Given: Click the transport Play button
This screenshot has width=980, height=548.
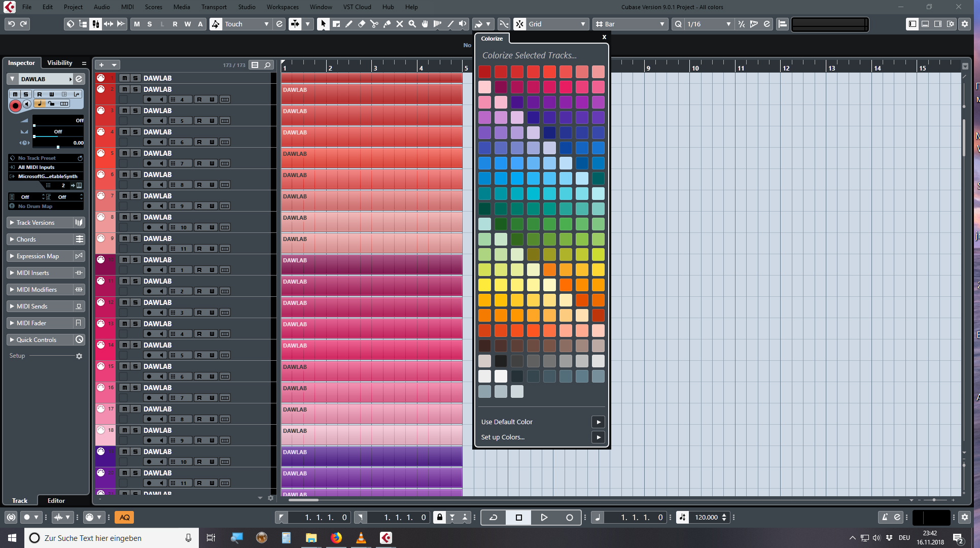Looking at the screenshot, I should coord(544,517).
